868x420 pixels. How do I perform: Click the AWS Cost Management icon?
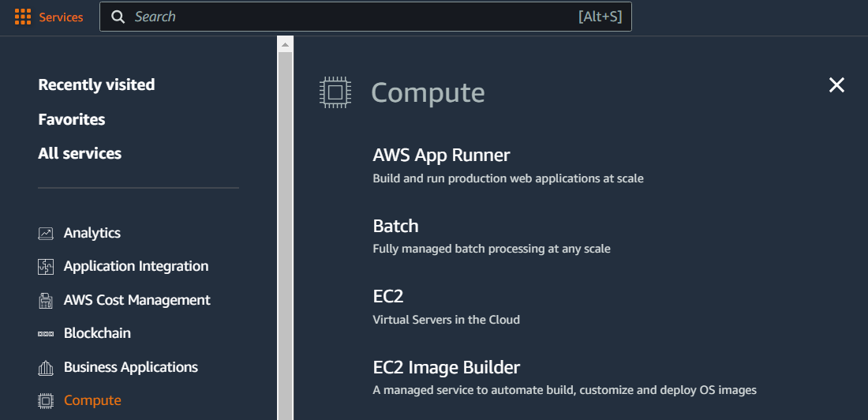click(46, 300)
